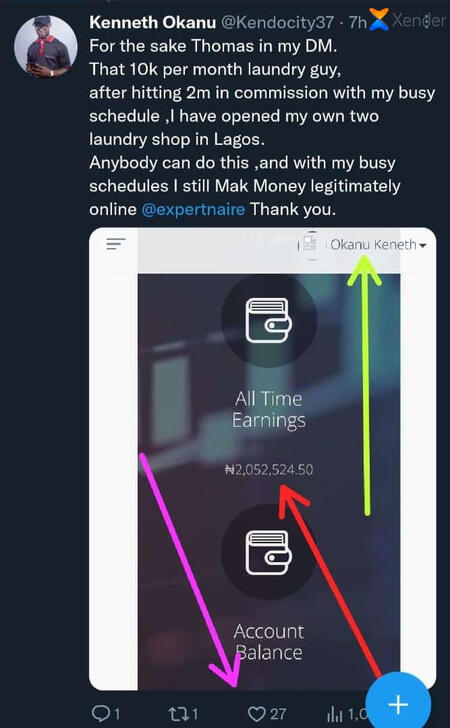View tweet analytics bar chart icon
This screenshot has height=728, width=450.
pos(333,714)
